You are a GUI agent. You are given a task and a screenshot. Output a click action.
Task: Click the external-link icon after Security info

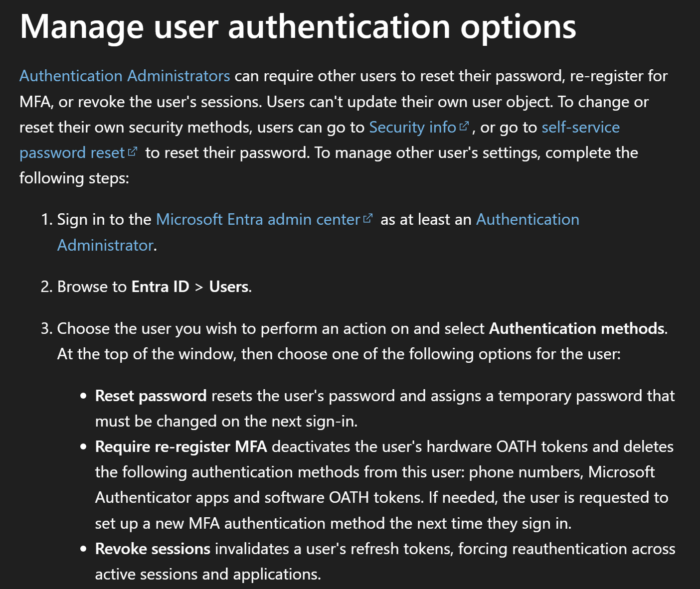(464, 127)
